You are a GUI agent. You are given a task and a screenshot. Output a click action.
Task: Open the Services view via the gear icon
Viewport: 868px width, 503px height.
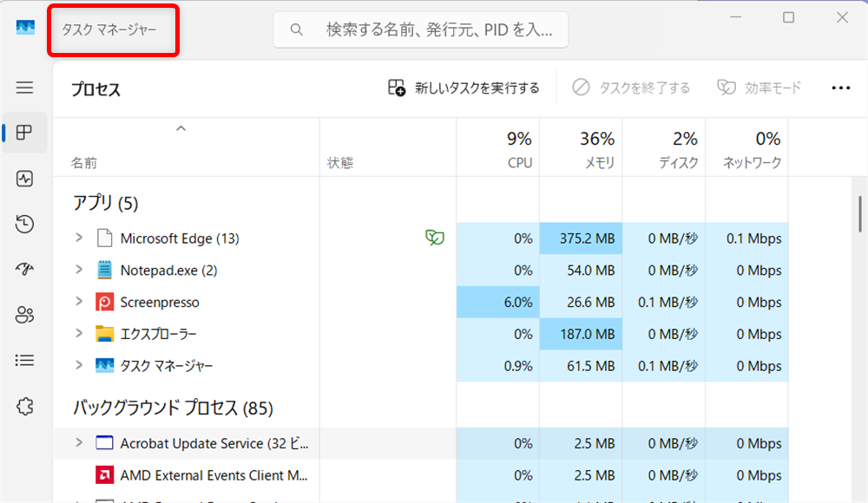click(24, 406)
